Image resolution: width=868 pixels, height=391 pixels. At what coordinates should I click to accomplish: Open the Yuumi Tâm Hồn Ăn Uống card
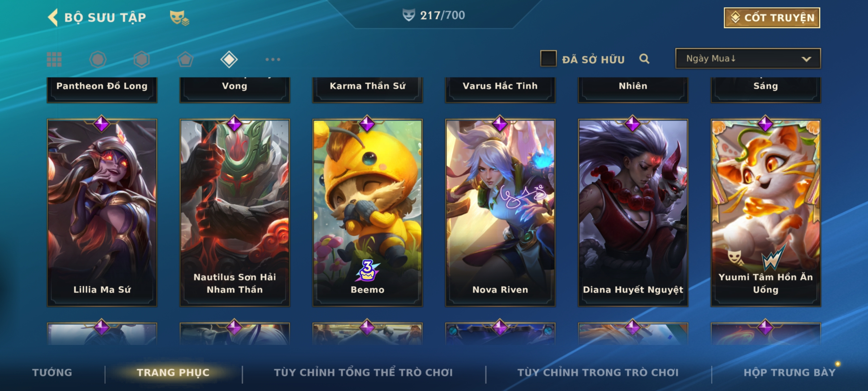(766, 213)
